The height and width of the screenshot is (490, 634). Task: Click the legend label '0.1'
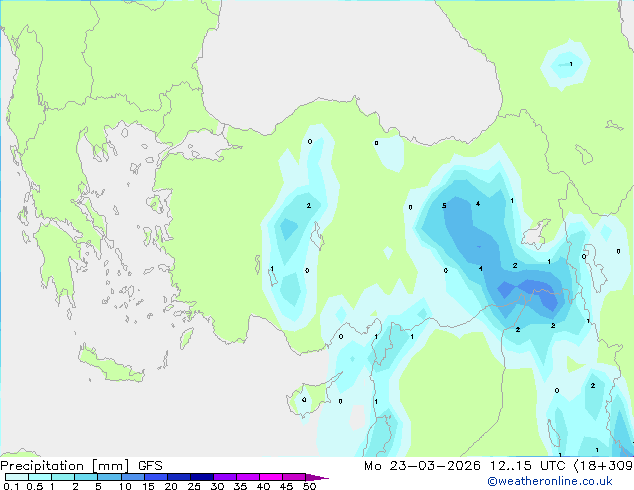11,486
